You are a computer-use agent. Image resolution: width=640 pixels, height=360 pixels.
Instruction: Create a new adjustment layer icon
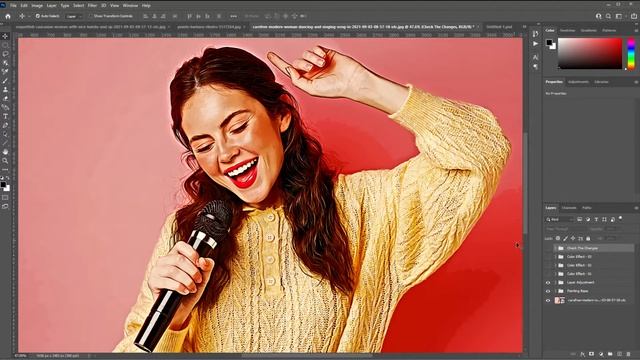click(601, 354)
